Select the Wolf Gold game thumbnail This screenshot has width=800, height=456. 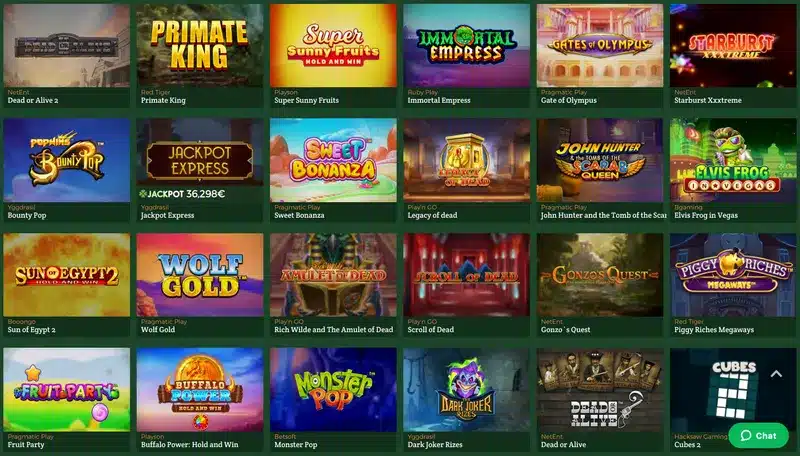[x=199, y=275]
